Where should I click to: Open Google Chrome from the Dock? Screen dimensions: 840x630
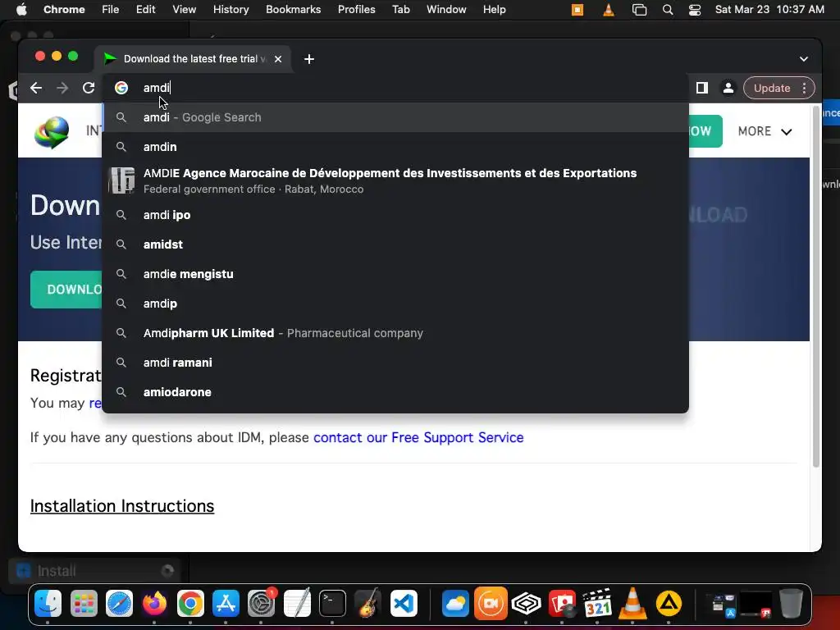tap(190, 605)
